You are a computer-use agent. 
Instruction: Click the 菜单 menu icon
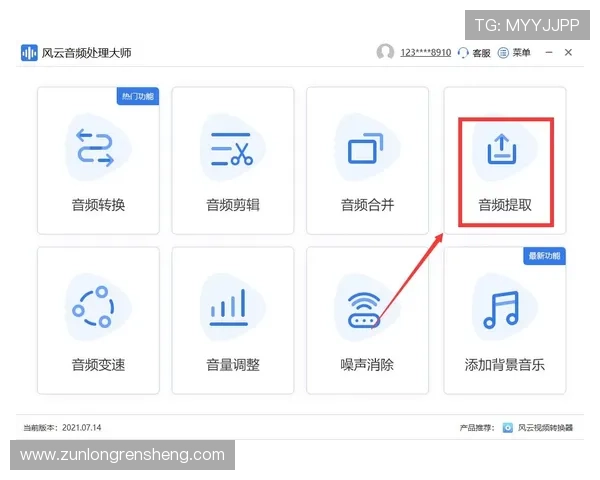[503, 52]
